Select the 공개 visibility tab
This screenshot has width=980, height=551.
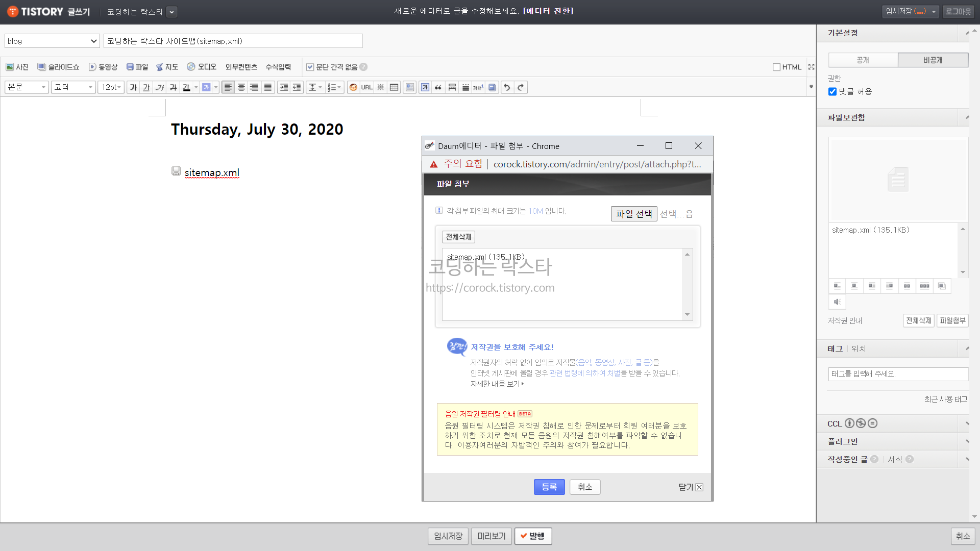863,60
